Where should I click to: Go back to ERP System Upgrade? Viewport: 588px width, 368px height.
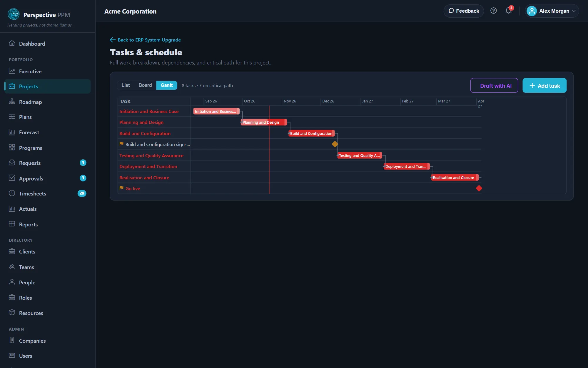(145, 40)
